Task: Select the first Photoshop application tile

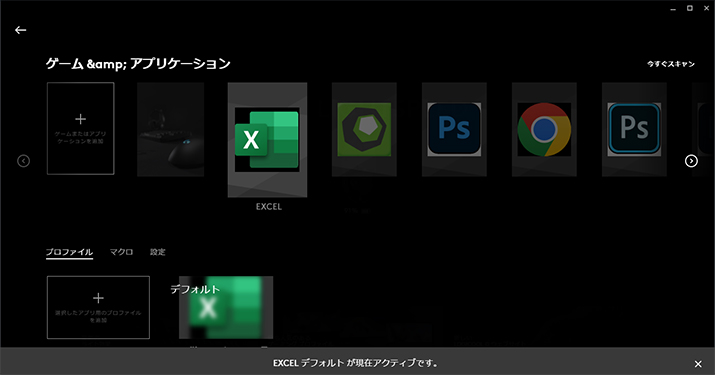Action: 454,130
